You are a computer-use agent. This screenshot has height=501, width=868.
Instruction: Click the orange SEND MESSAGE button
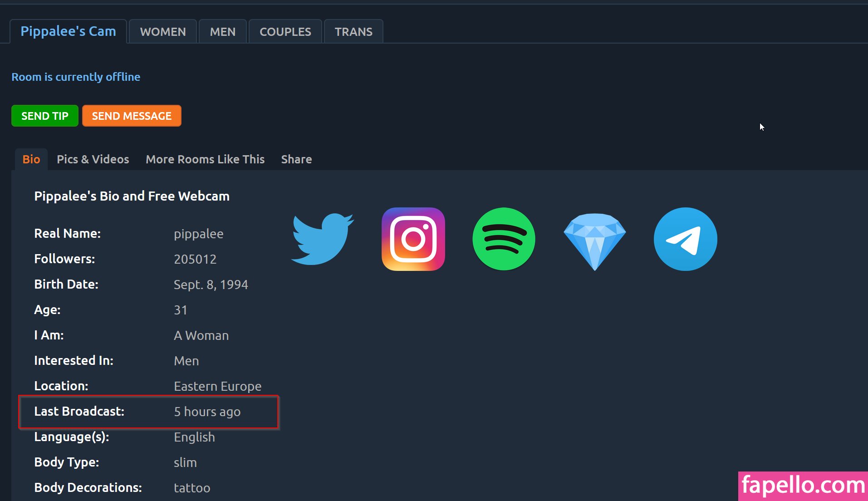tap(132, 116)
